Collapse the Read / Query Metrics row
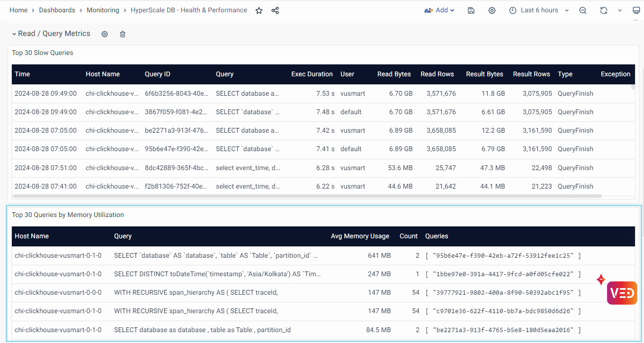The image size is (644, 343). point(14,34)
